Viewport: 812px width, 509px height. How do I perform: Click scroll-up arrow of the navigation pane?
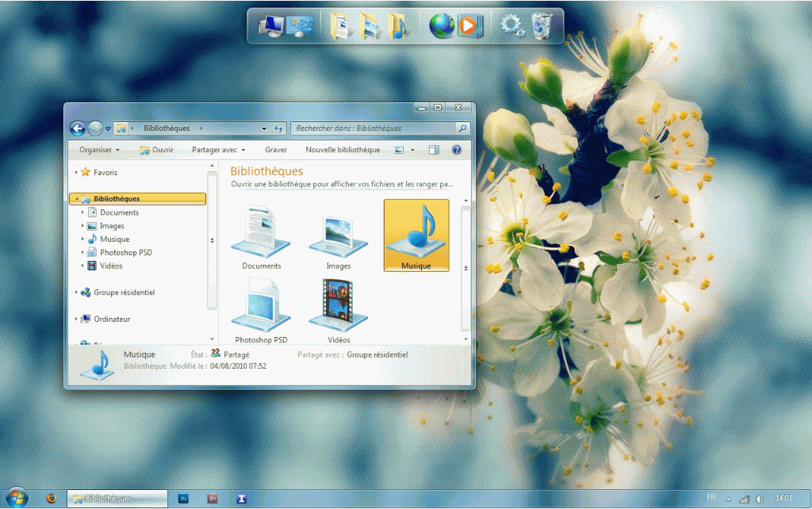pyautogui.click(x=212, y=166)
